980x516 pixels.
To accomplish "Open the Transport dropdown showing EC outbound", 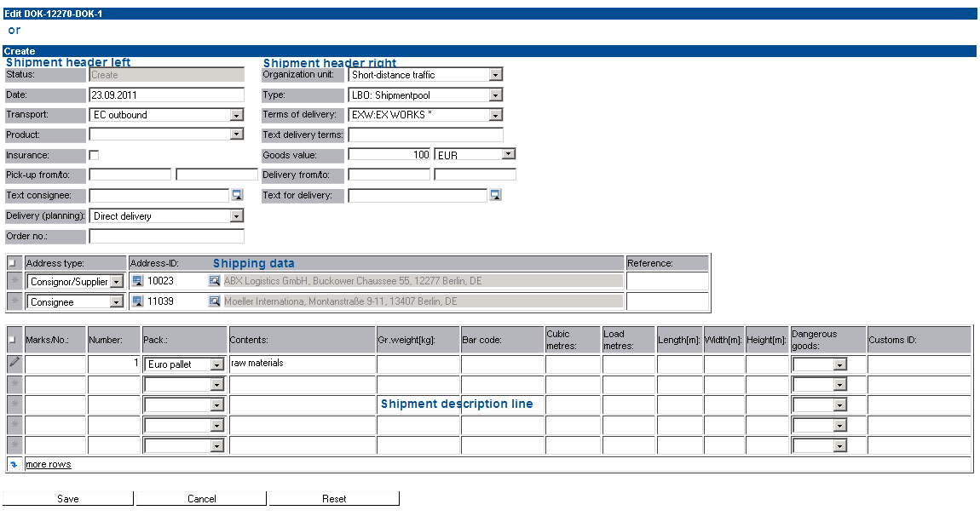I will point(166,115).
